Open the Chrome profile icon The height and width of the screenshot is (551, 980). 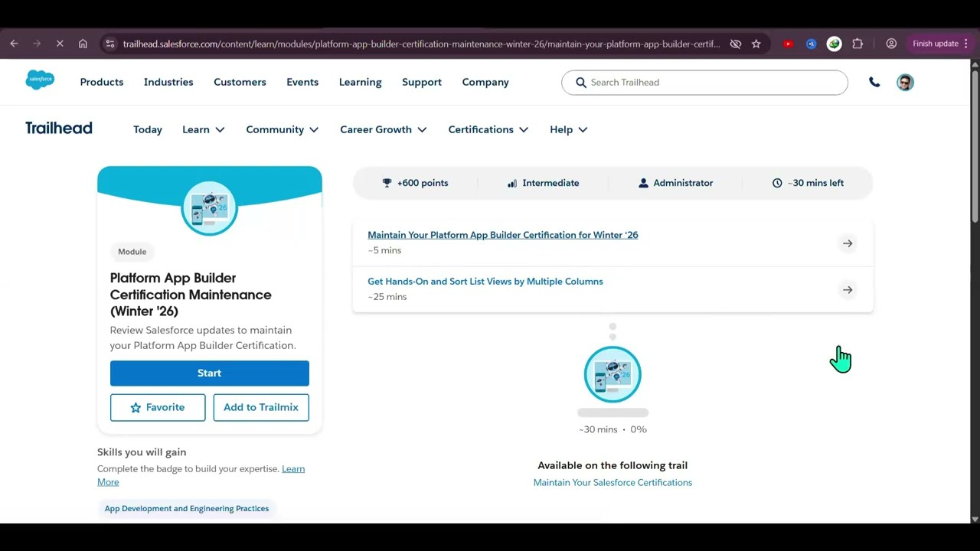pyautogui.click(x=891, y=44)
